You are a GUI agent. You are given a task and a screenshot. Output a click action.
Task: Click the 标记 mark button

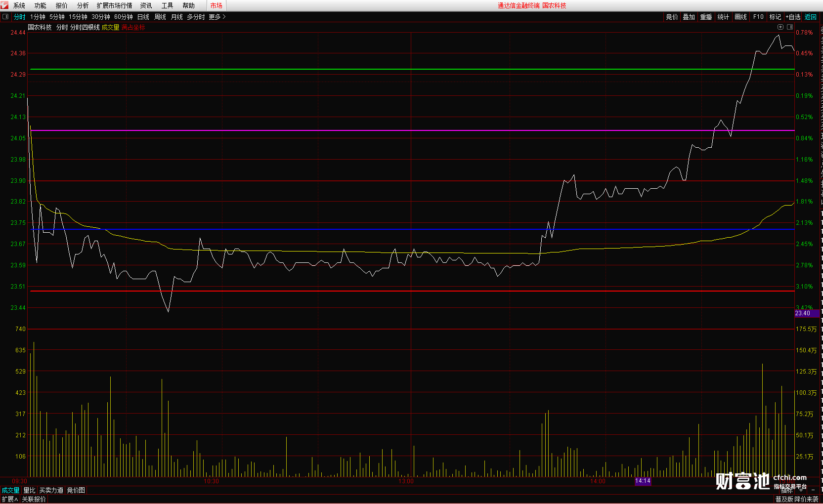pos(775,17)
